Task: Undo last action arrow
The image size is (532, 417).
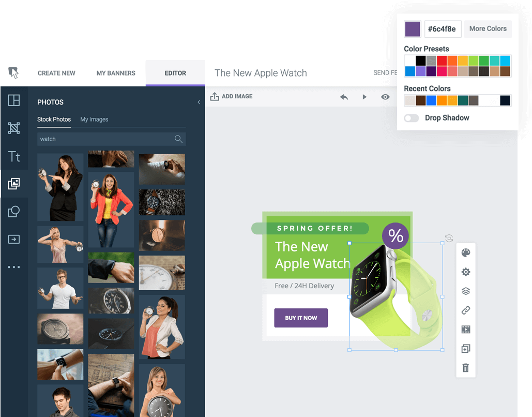Action: tap(344, 97)
